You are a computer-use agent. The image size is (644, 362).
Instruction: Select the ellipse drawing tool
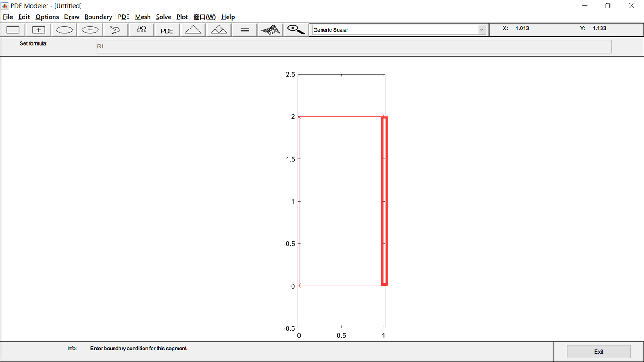[64, 29]
